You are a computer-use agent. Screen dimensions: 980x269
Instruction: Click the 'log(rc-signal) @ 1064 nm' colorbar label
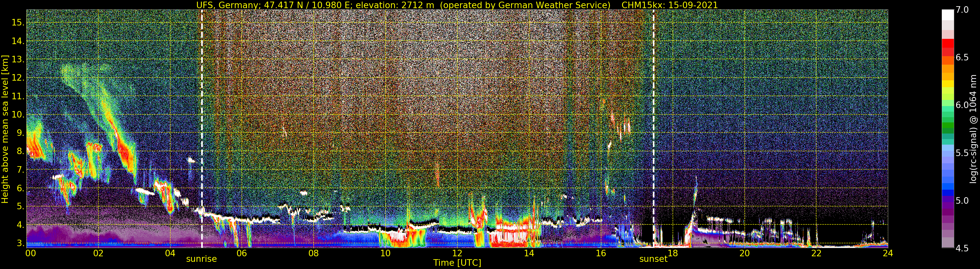point(973,129)
